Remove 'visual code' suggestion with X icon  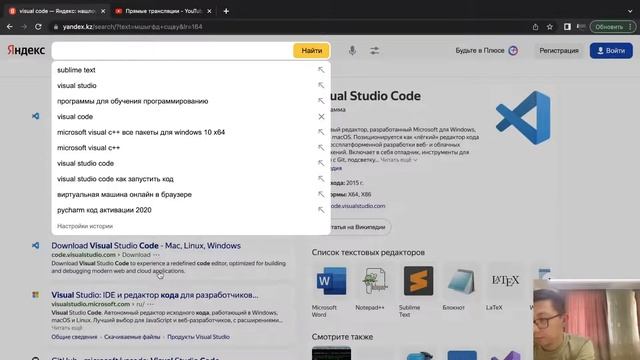321,116
